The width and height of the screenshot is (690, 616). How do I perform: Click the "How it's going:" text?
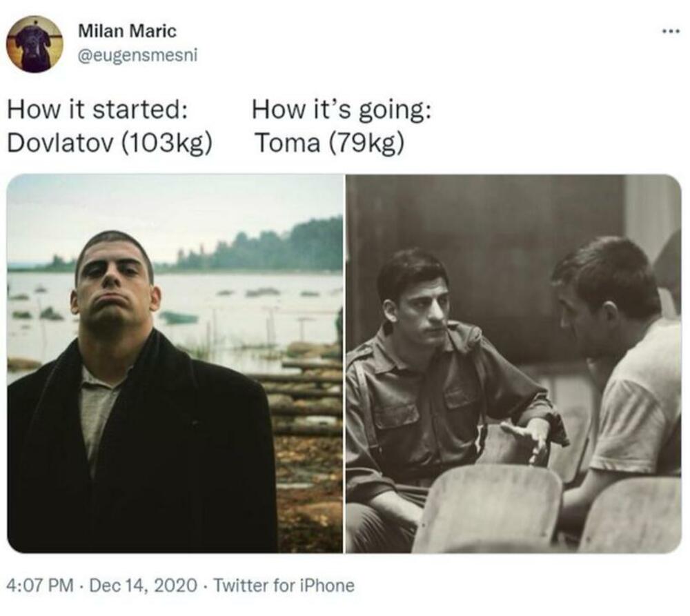tap(342, 110)
